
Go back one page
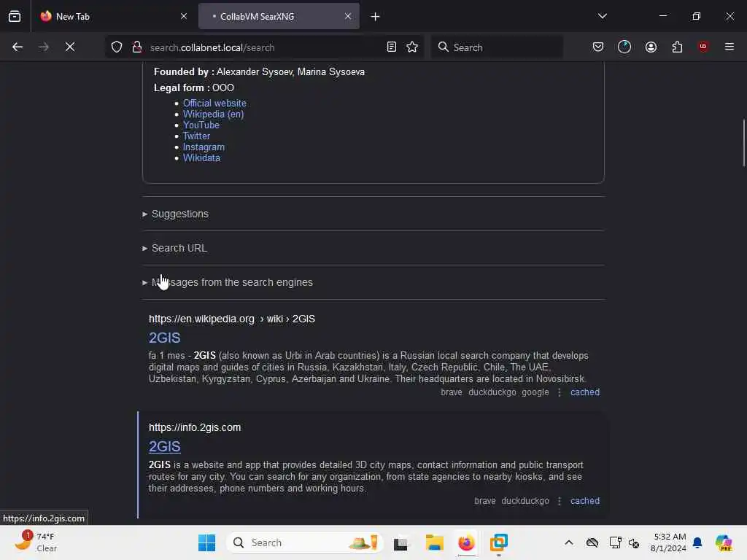tap(18, 47)
